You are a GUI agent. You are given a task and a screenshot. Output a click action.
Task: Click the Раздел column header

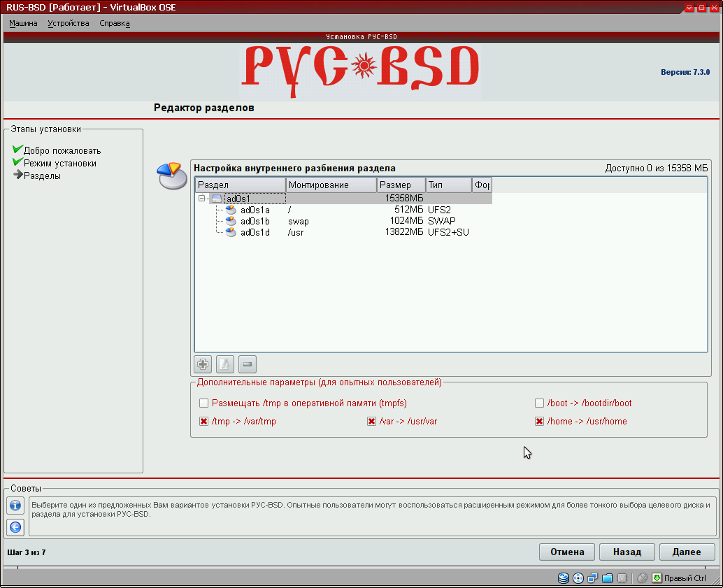point(241,185)
